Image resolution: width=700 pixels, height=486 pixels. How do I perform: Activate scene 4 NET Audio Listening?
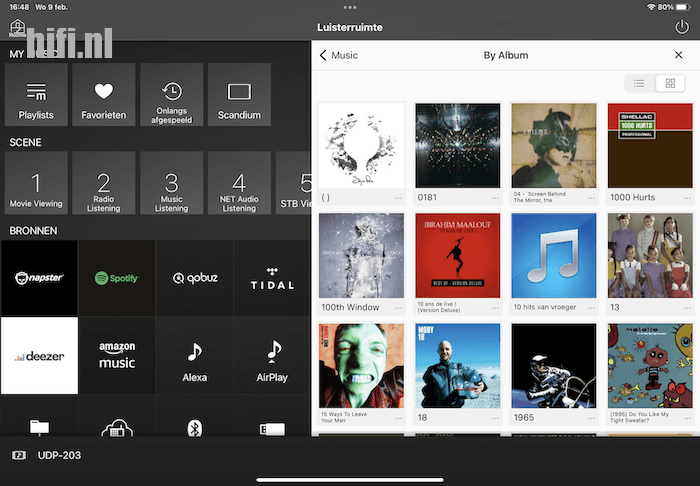239,183
